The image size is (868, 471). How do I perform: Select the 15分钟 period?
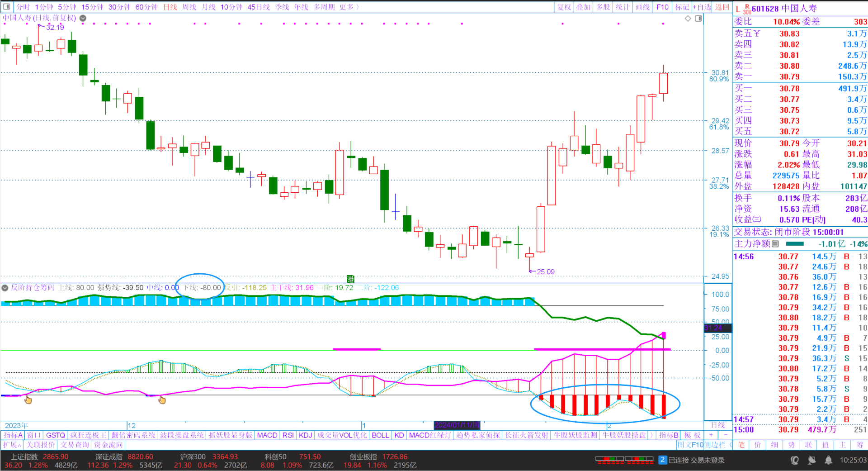[x=92, y=7]
